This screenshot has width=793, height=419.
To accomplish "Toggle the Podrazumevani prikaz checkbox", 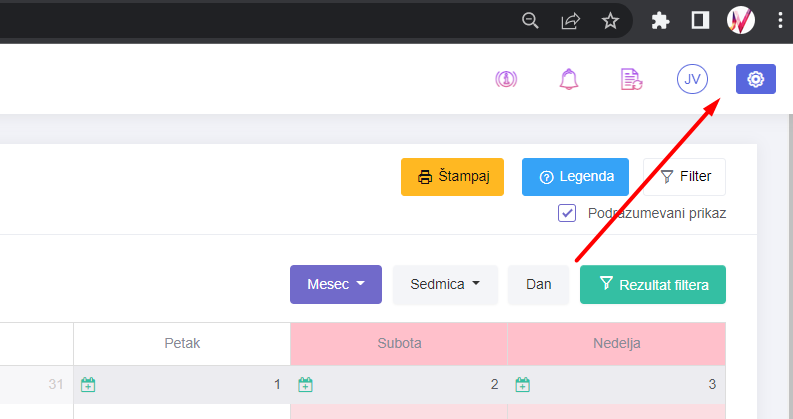I will 567,213.
